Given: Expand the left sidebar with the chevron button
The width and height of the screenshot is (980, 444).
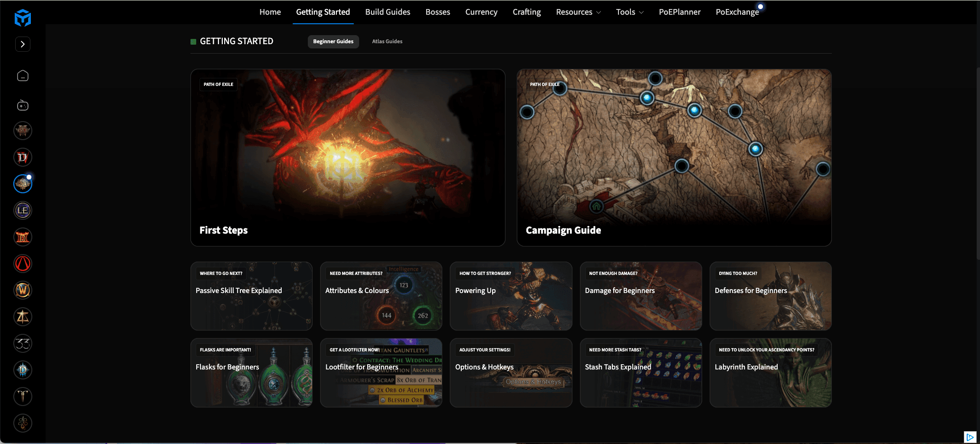Looking at the screenshot, I should pyautogui.click(x=23, y=44).
